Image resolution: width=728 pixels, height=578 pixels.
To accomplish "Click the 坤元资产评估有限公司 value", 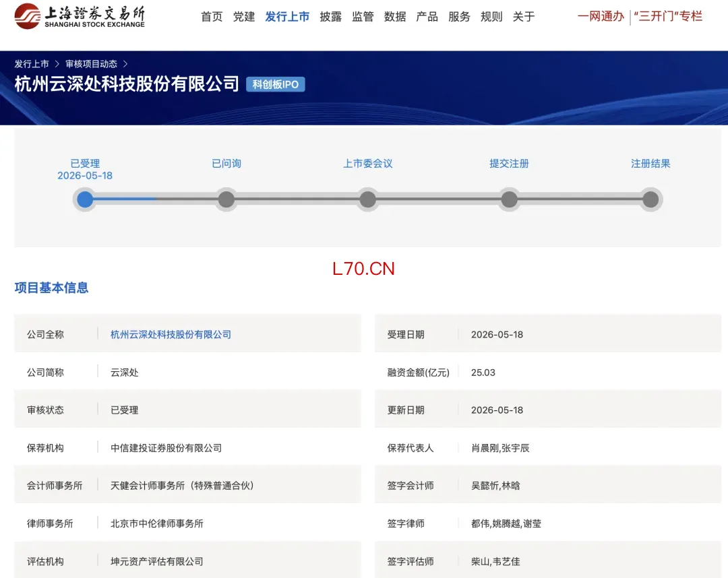I will [156, 561].
